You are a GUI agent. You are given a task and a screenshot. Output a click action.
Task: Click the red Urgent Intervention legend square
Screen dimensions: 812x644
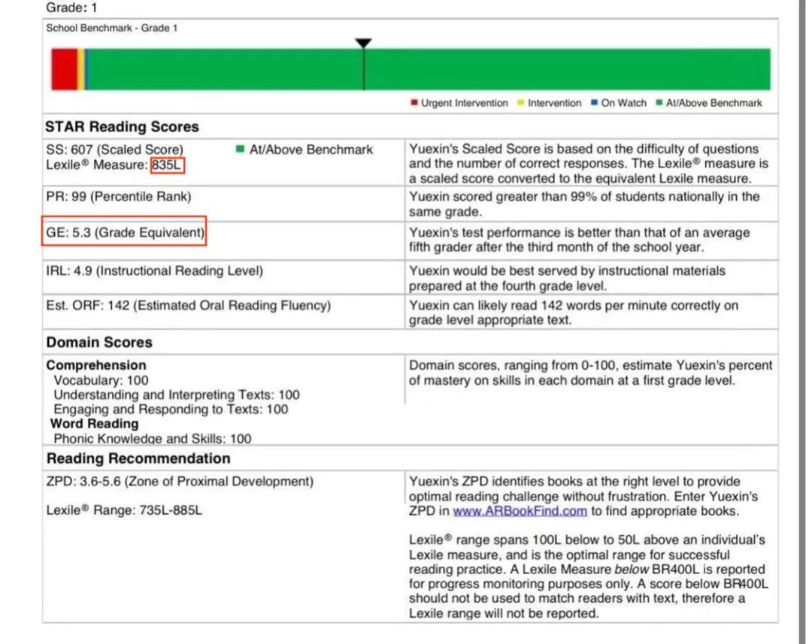[414, 103]
